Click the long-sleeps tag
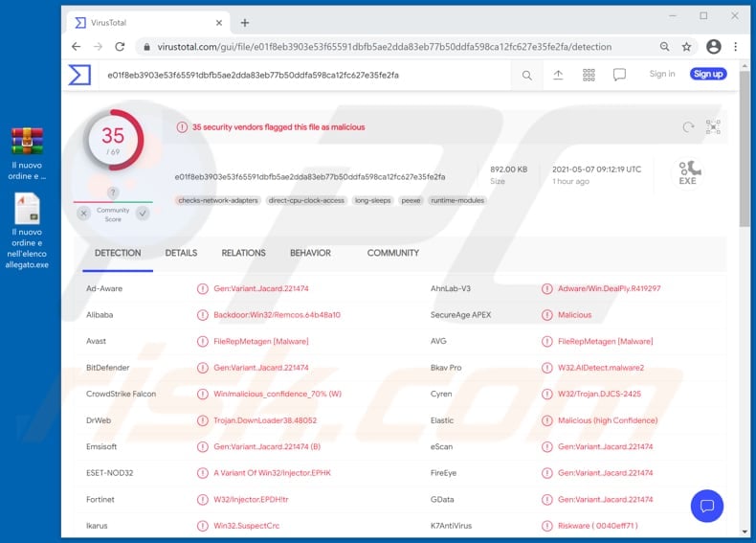The height and width of the screenshot is (543, 756). pos(372,200)
